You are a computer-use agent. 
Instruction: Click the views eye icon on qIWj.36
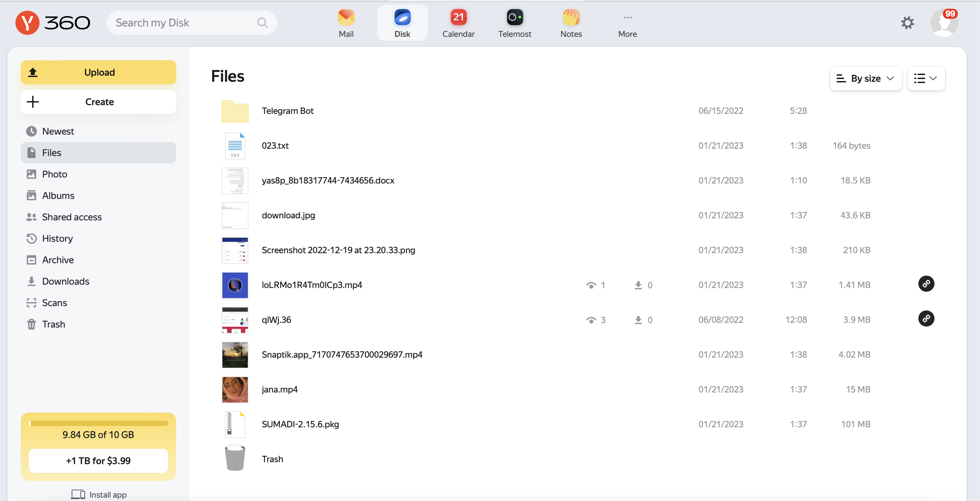click(591, 320)
